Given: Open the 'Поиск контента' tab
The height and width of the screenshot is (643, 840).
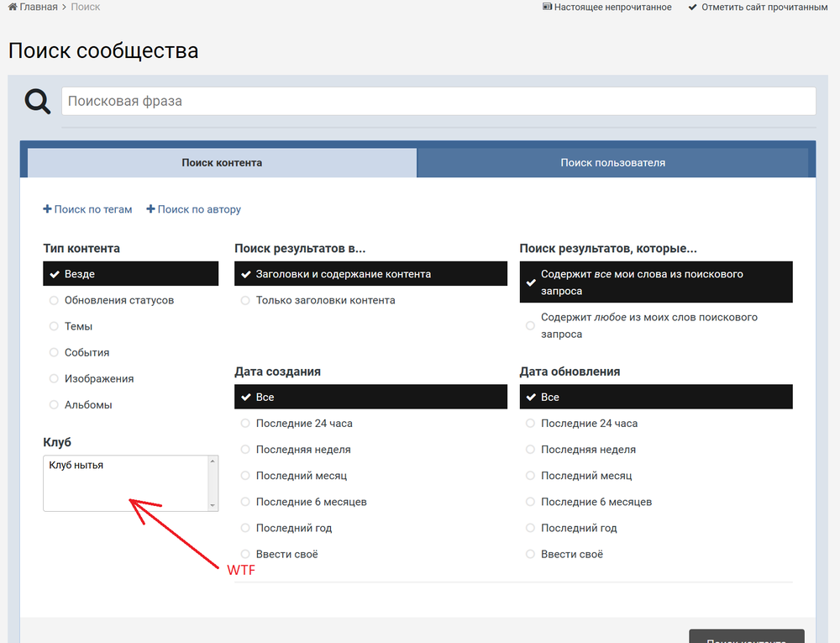Looking at the screenshot, I should click(x=222, y=163).
